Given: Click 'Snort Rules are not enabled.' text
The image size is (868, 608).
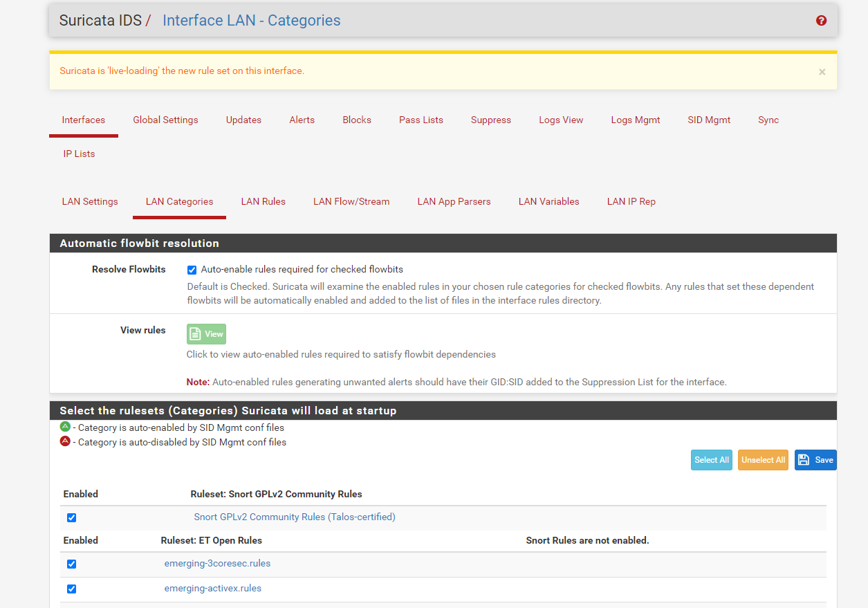Looking at the screenshot, I should pos(587,540).
